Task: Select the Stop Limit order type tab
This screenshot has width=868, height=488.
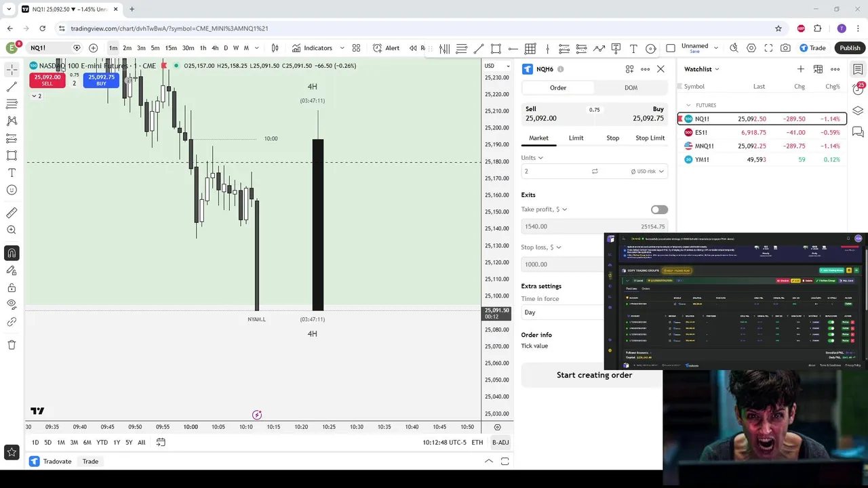Action: [x=650, y=138]
